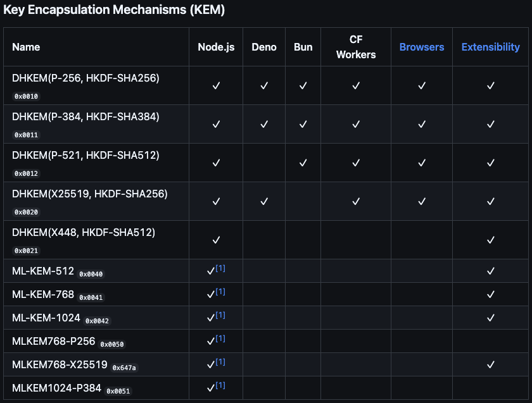
Task: Click Extensibility checkmark in MLKEM768-X25519 row
Action: coord(491,364)
